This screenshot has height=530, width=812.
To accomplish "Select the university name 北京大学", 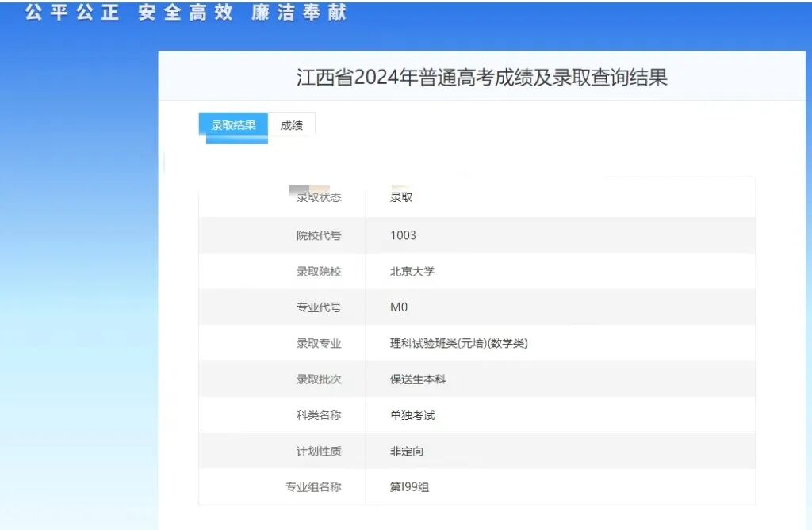I will 413,270.
